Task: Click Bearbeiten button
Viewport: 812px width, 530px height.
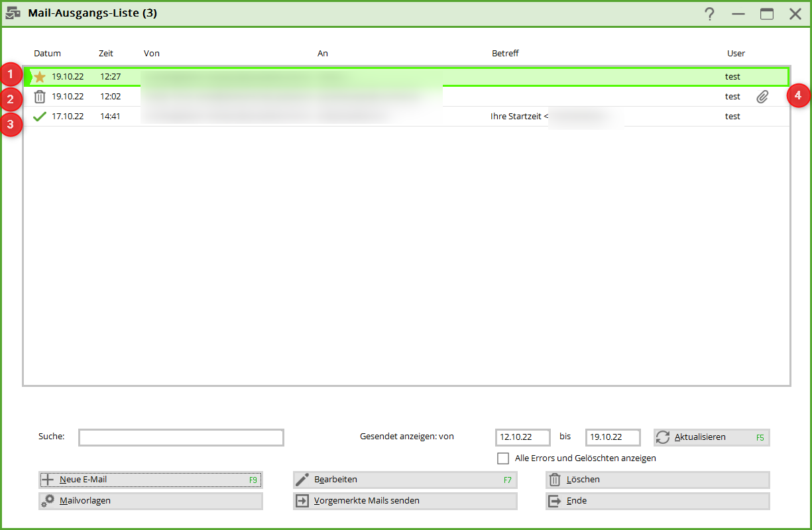Action: pos(405,480)
